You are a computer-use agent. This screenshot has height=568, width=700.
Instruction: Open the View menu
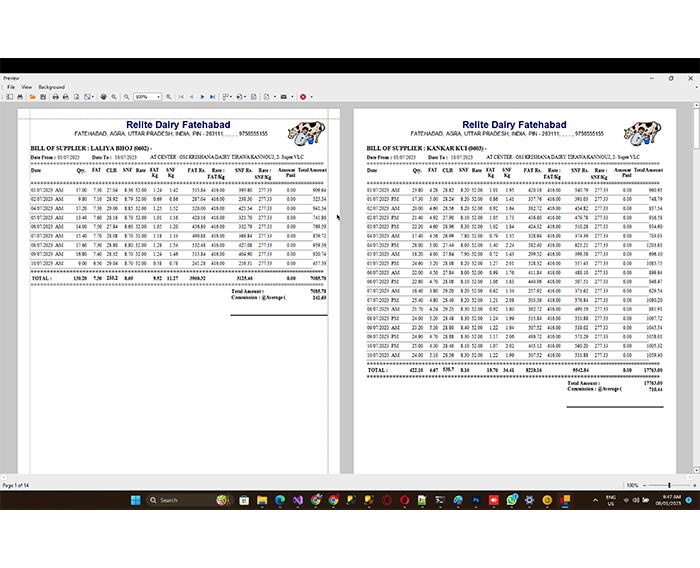(27, 87)
